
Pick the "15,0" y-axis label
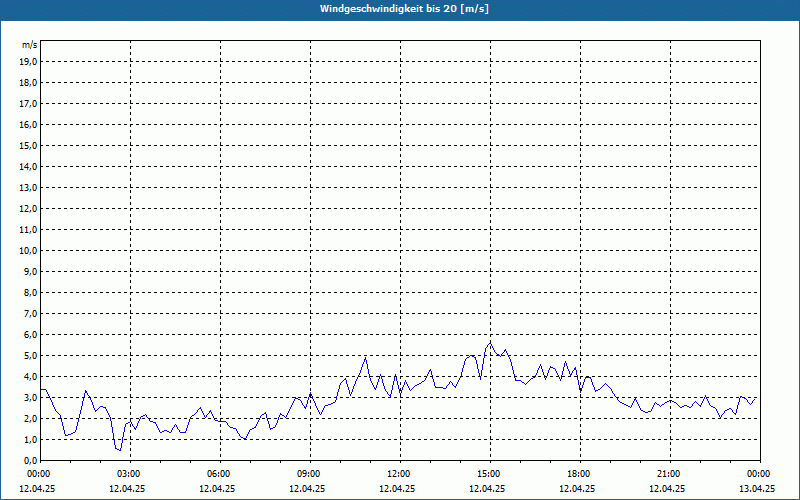[29, 145]
